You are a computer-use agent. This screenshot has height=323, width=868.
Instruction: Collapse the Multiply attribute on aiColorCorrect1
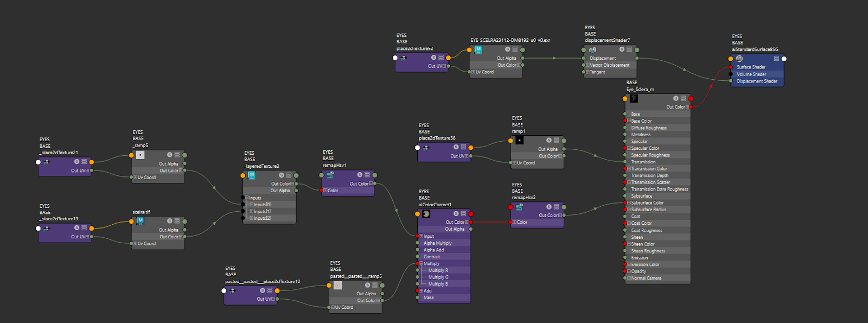point(422,263)
